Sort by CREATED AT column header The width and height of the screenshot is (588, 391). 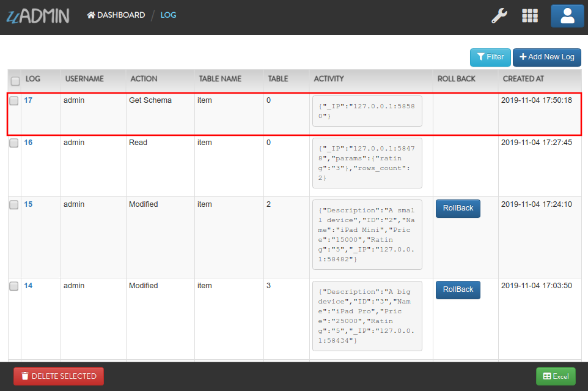(523, 79)
